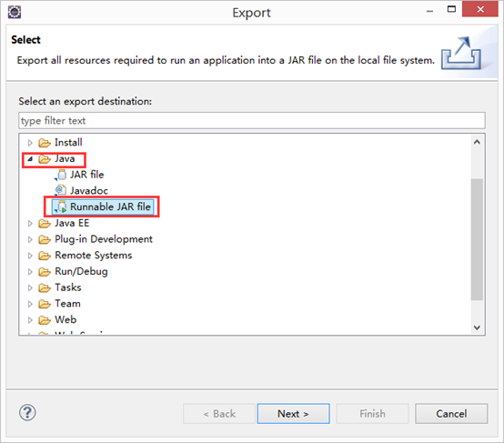Click the Java folder icon

point(45,159)
